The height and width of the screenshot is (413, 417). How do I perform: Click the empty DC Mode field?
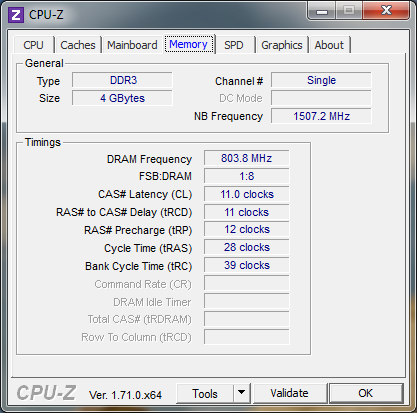coord(321,98)
